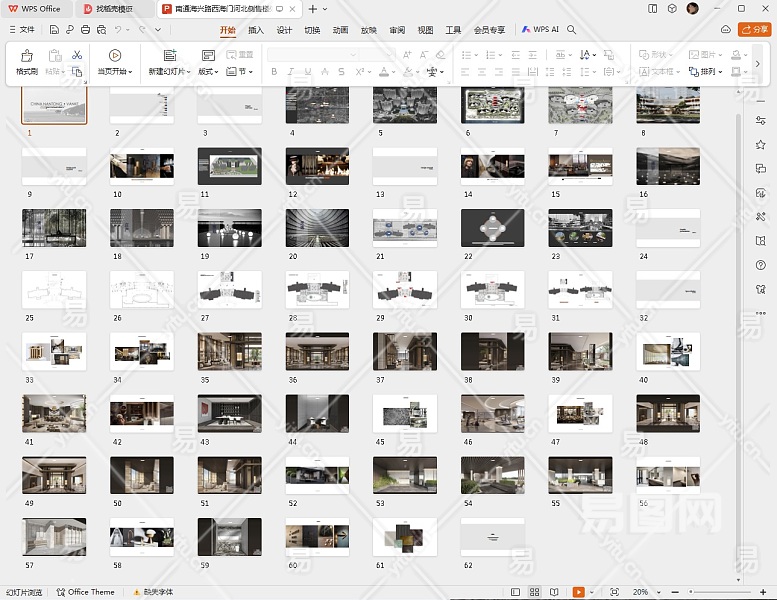Open the Insert (插入) ribbon tab
Viewport: 777px width, 600px height.
(256, 30)
